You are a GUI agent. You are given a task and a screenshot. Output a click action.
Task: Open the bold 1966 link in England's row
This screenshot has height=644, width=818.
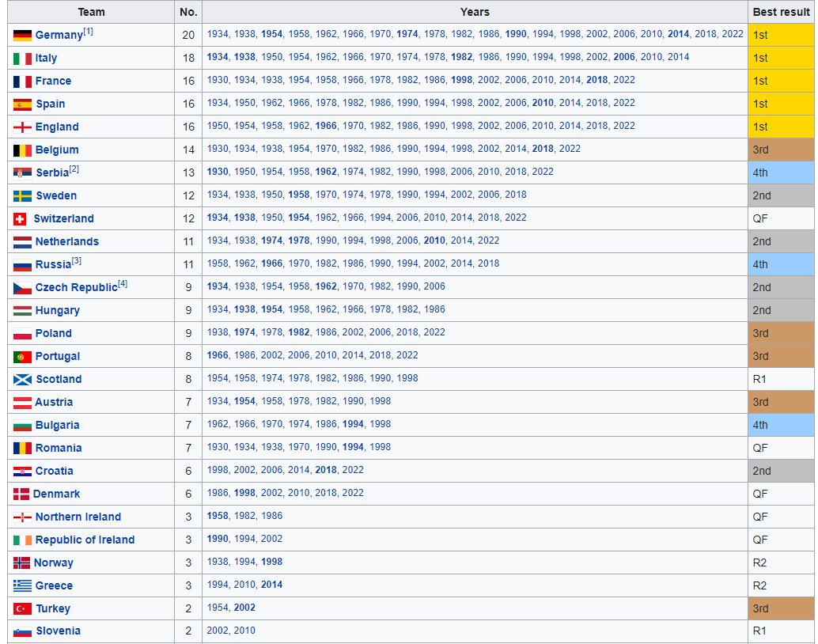pyautogui.click(x=326, y=126)
